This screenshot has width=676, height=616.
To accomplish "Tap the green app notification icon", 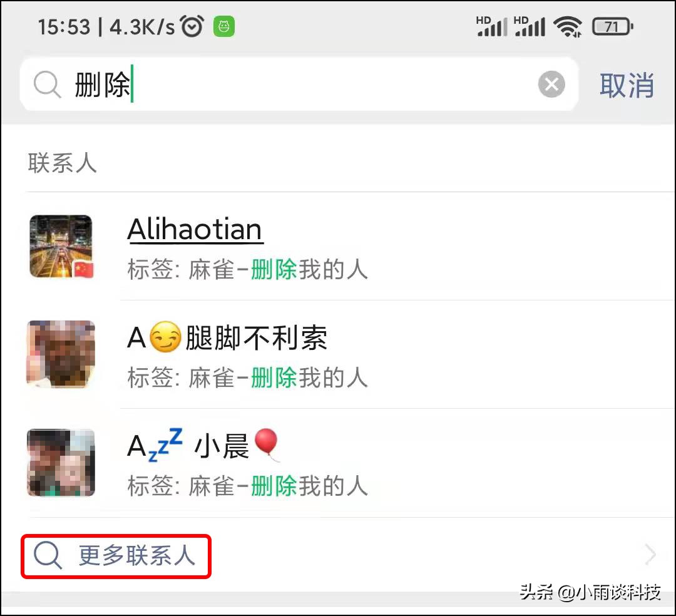I will click(224, 27).
